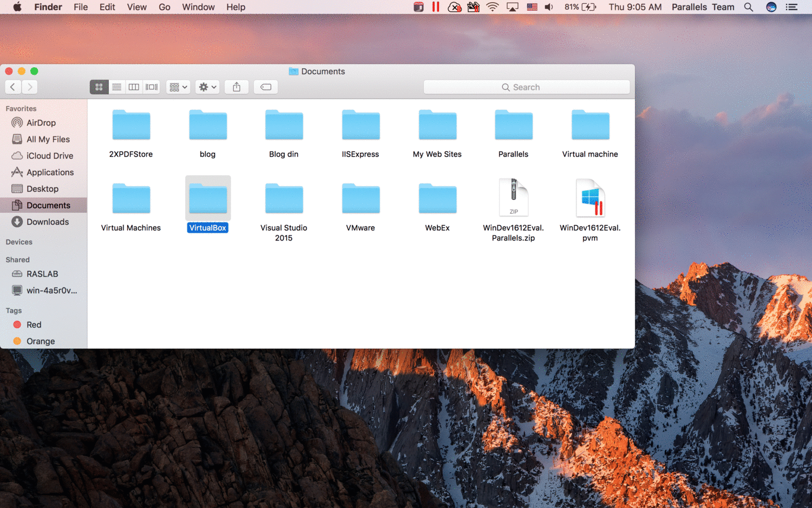
Task: Select the My Web Sites folder
Action: point(437,125)
